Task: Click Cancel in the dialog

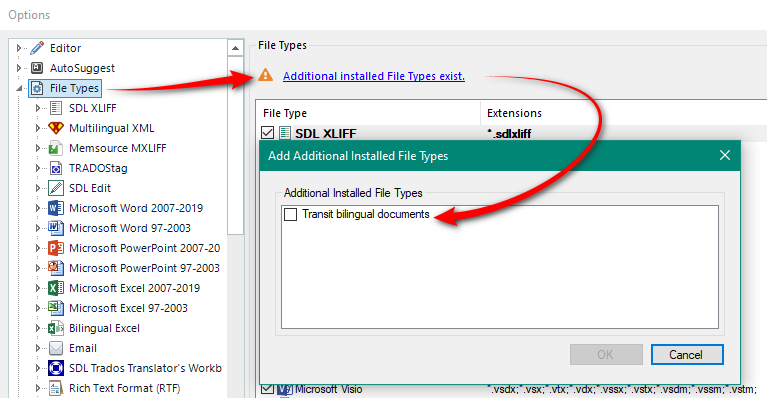Action: 687,354
